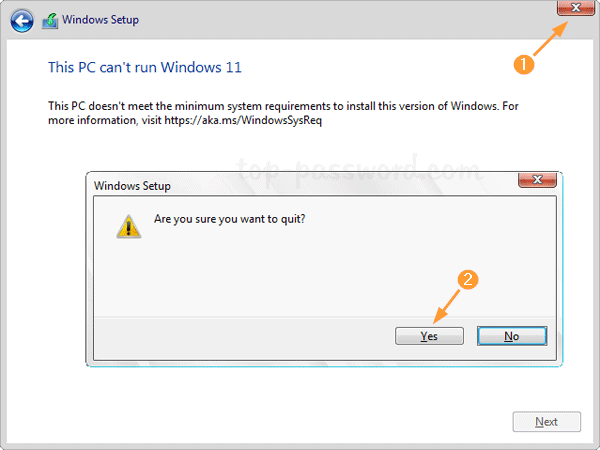The width and height of the screenshot is (600, 450).
Task: Click the yellow warning triangle icon
Action: pyautogui.click(x=128, y=226)
